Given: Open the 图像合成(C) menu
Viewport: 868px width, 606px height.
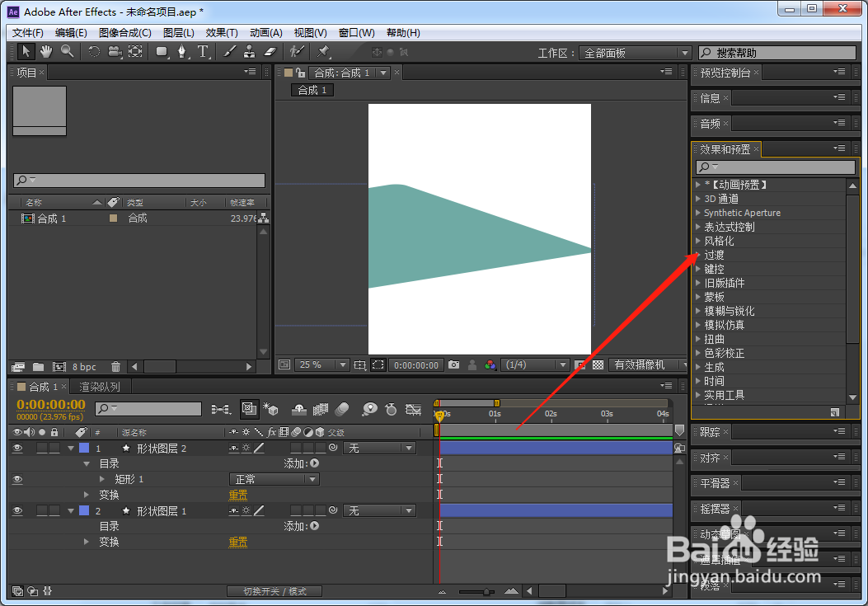Looking at the screenshot, I should [125, 33].
